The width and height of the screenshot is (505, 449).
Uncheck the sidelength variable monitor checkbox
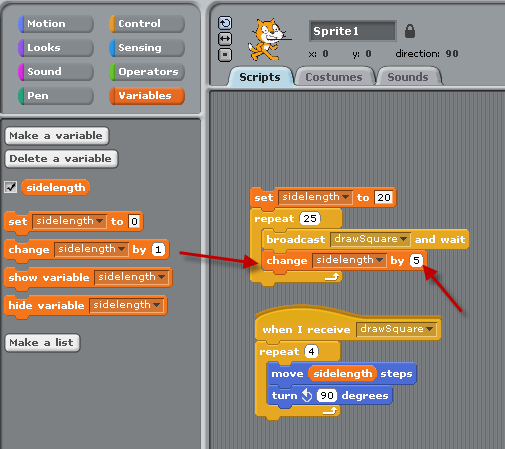pyautogui.click(x=11, y=187)
